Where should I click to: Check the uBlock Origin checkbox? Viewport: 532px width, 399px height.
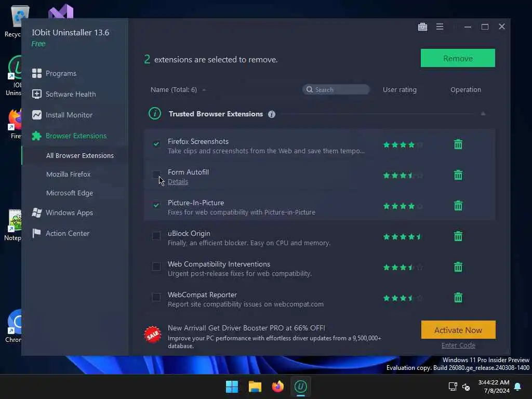[156, 235]
